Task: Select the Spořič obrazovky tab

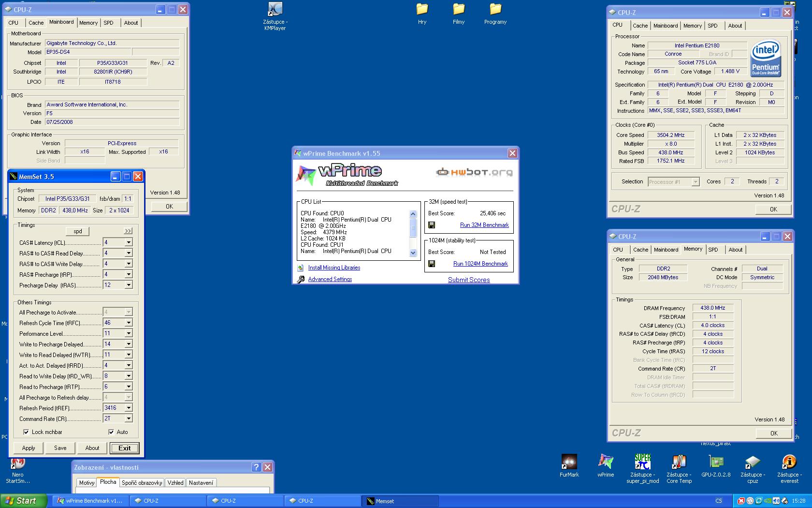Action: [142, 483]
